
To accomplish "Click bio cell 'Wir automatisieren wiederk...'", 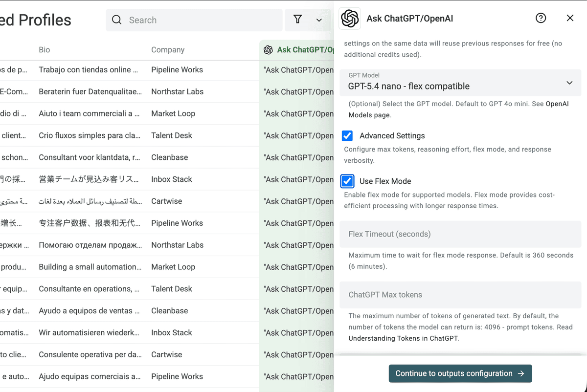I will coord(89,333).
